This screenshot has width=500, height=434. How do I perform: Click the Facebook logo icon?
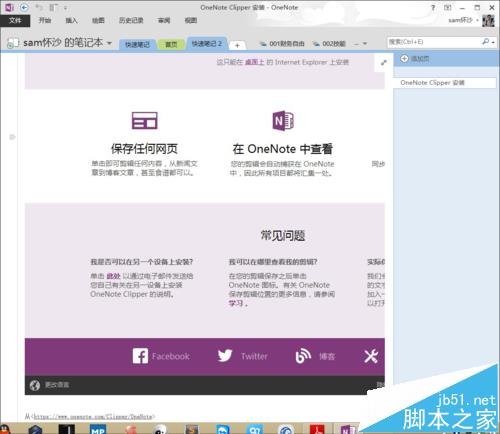pos(140,356)
